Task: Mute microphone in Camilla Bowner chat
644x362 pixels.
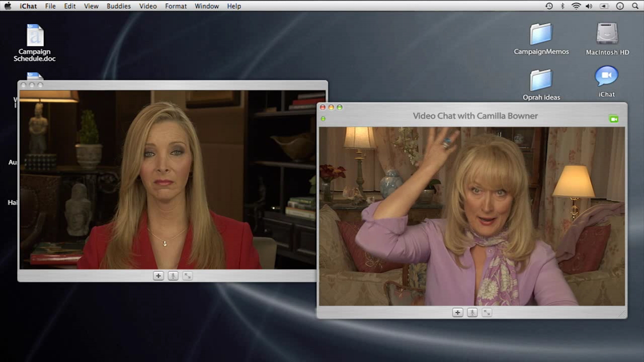Action: pyautogui.click(x=472, y=313)
